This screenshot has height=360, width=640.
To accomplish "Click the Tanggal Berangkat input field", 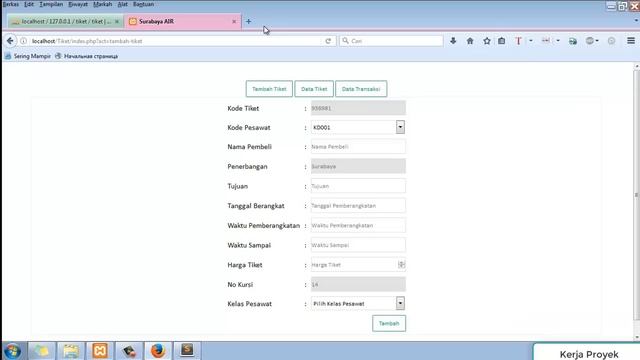I will pos(358,206).
